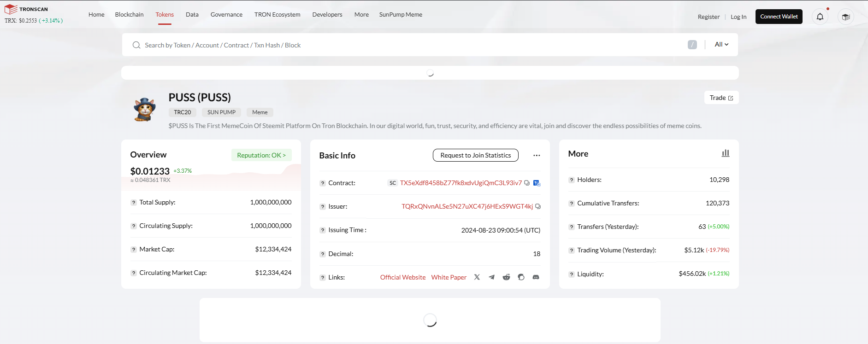Screen dimensions: 868x344
Task: Click help icon next to Cumulative Transfers
Action: [x=572, y=204]
